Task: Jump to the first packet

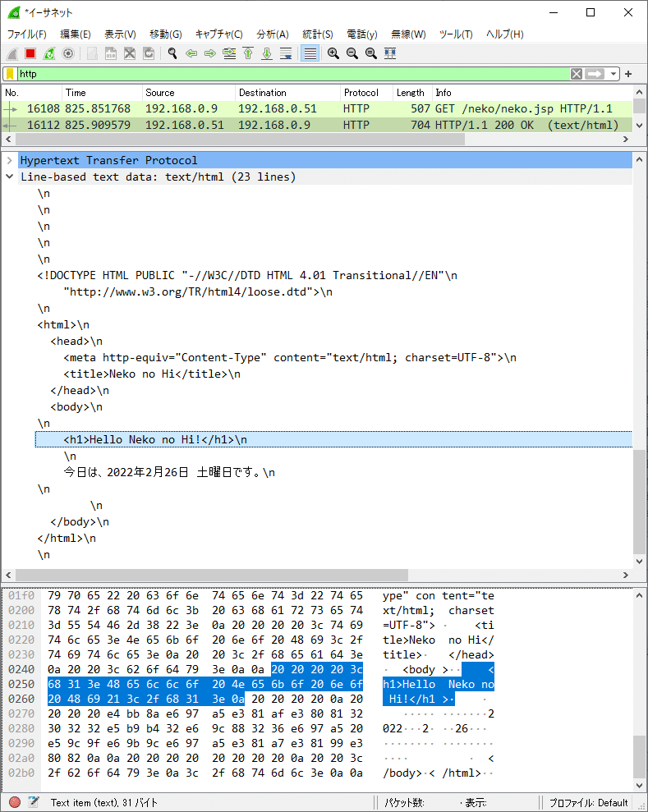Action: (x=248, y=53)
